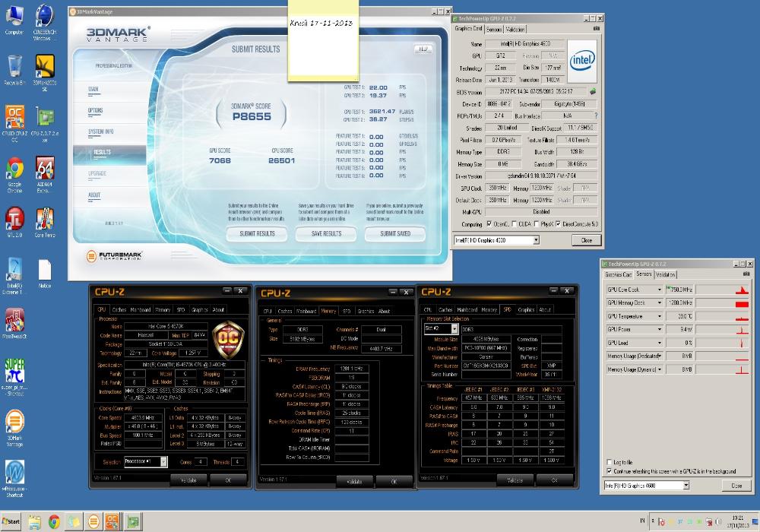760x532 pixels.
Task: Open the Computer desktop icon
Action: (x=14, y=20)
